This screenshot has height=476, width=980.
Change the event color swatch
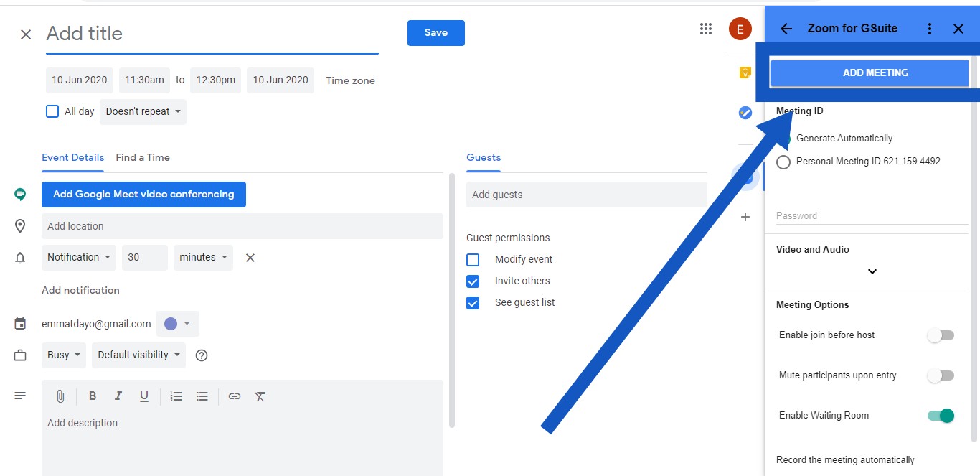[178, 324]
